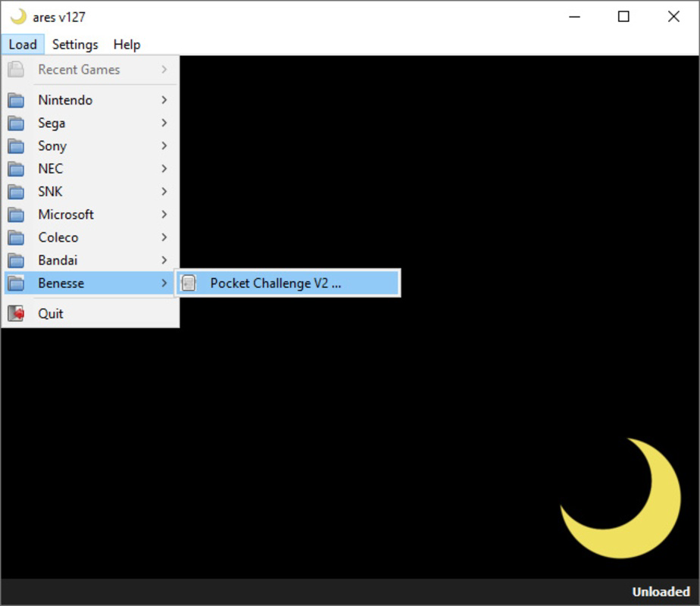700x606 pixels.
Task: Select Pocket Challenge V2 ... entry
Action: click(x=288, y=283)
